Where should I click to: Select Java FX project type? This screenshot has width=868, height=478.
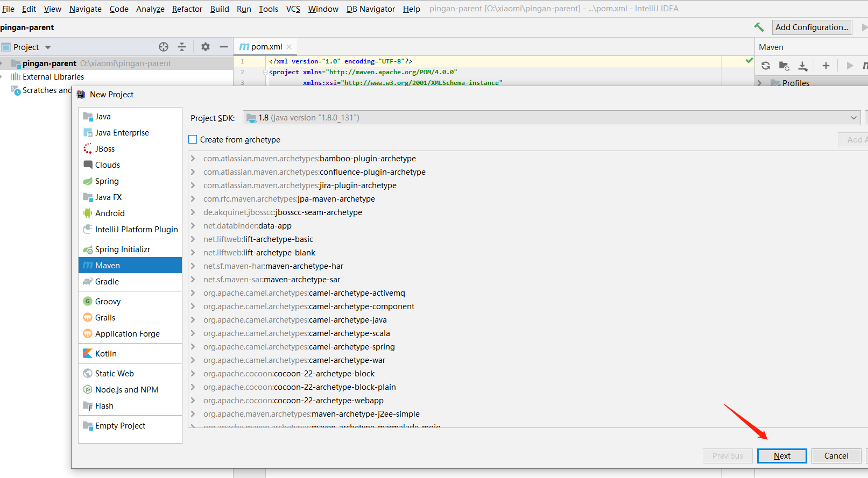point(130,197)
